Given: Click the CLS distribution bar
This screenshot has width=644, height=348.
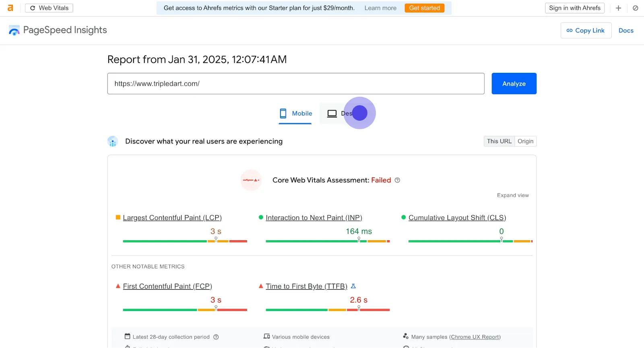Looking at the screenshot, I should tap(471, 241).
